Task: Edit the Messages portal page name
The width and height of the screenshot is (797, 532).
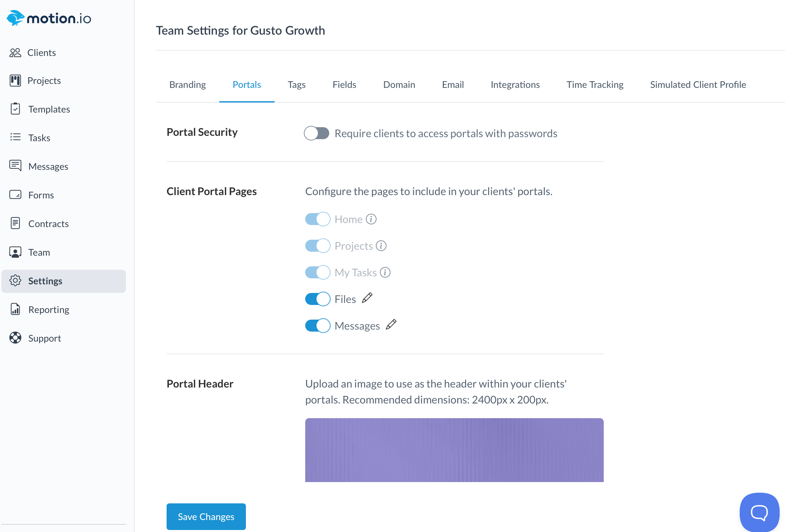Action: [391, 325]
